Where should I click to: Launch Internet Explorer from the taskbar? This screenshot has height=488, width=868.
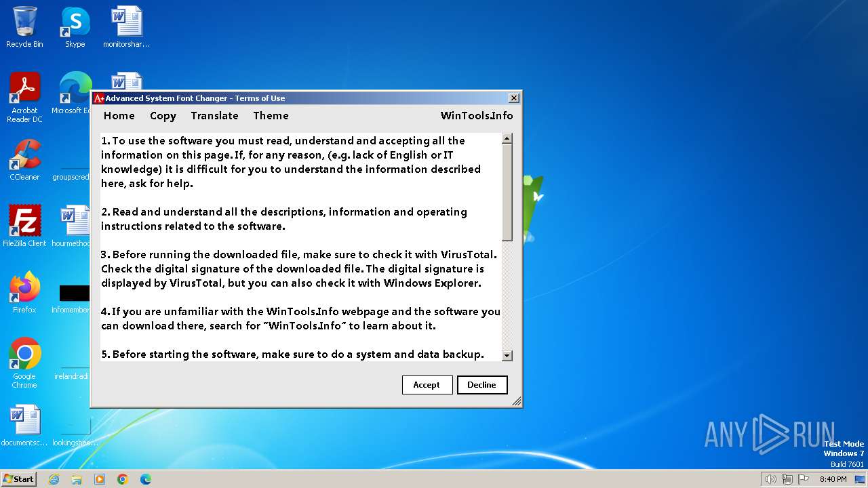coord(54,479)
